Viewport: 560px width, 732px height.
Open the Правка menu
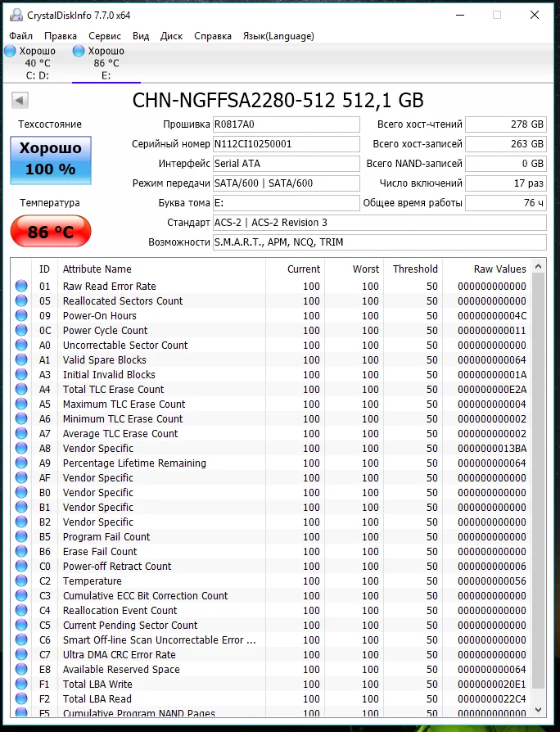pos(61,36)
